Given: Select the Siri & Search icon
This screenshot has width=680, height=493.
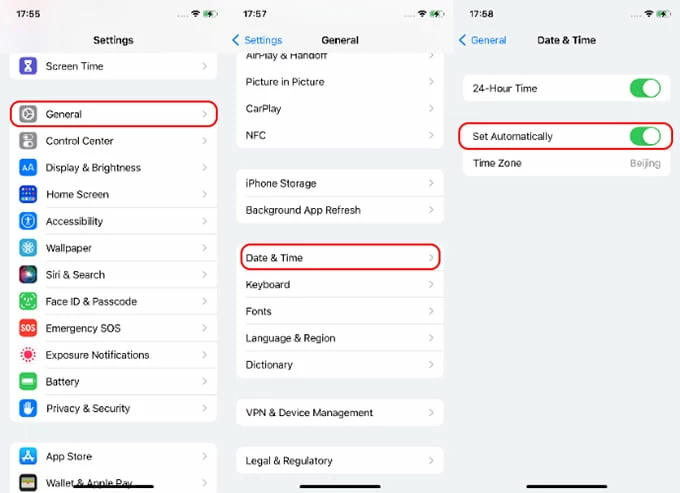Looking at the screenshot, I should click(x=28, y=274).
